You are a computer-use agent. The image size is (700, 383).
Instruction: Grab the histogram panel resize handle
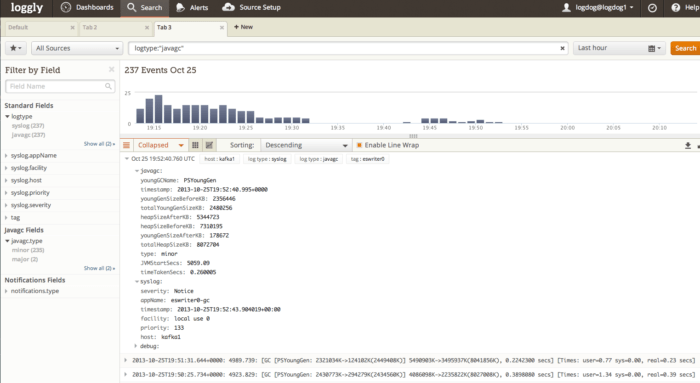click(413, 136)
